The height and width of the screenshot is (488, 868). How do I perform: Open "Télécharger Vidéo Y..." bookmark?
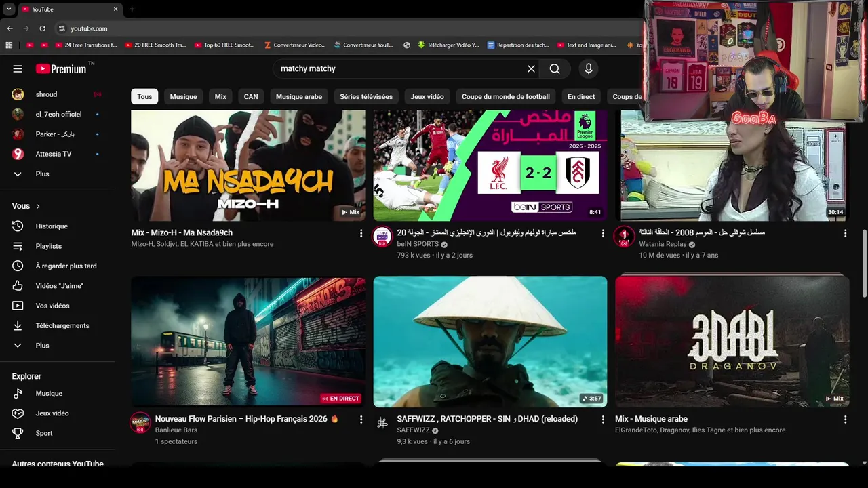[x=448, y=45]
